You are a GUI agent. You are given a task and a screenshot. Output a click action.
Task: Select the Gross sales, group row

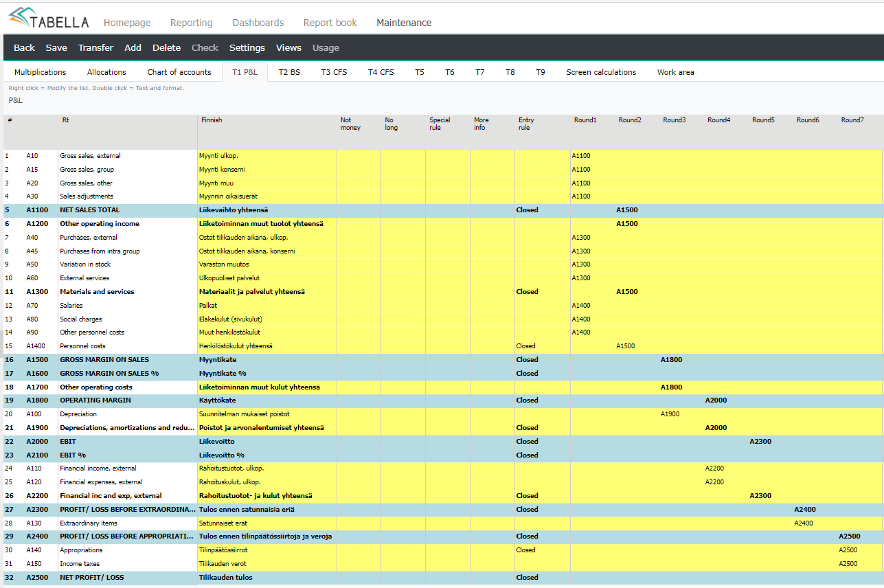coord(442,170)
